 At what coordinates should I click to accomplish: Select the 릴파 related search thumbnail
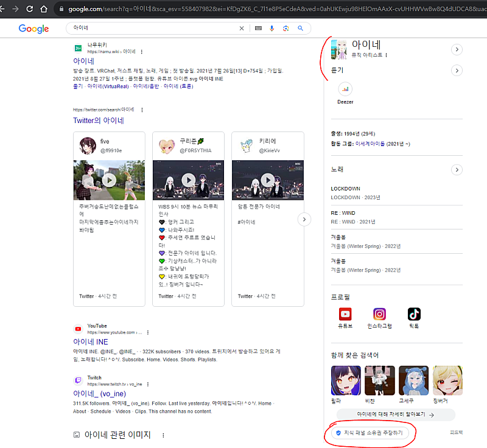(x=346, y=380)
